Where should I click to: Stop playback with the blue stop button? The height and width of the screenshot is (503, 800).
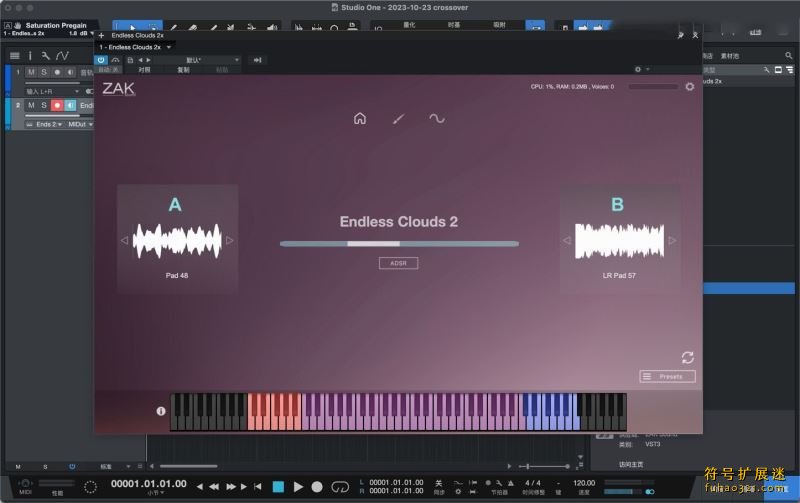coord(278,487)
